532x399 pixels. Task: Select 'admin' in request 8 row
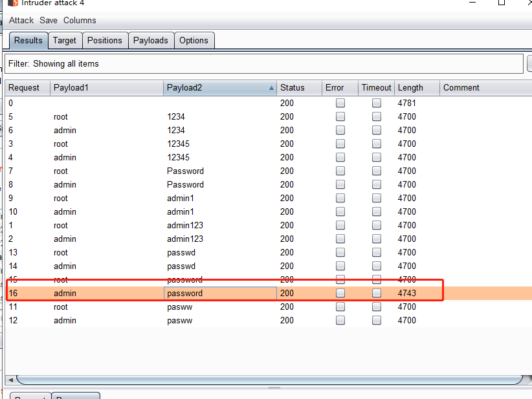coord(65,184)
